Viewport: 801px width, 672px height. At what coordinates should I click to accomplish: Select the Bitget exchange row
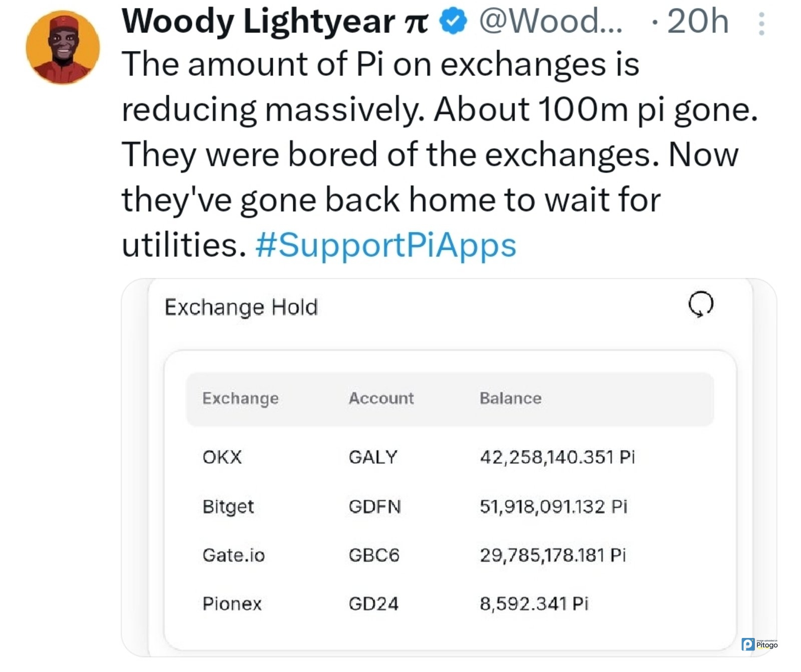[x=228, y=506]
